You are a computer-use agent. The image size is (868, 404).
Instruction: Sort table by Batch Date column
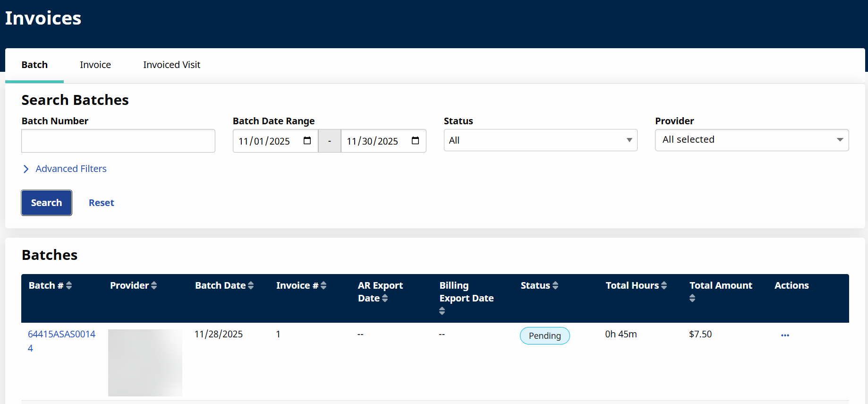251,285
